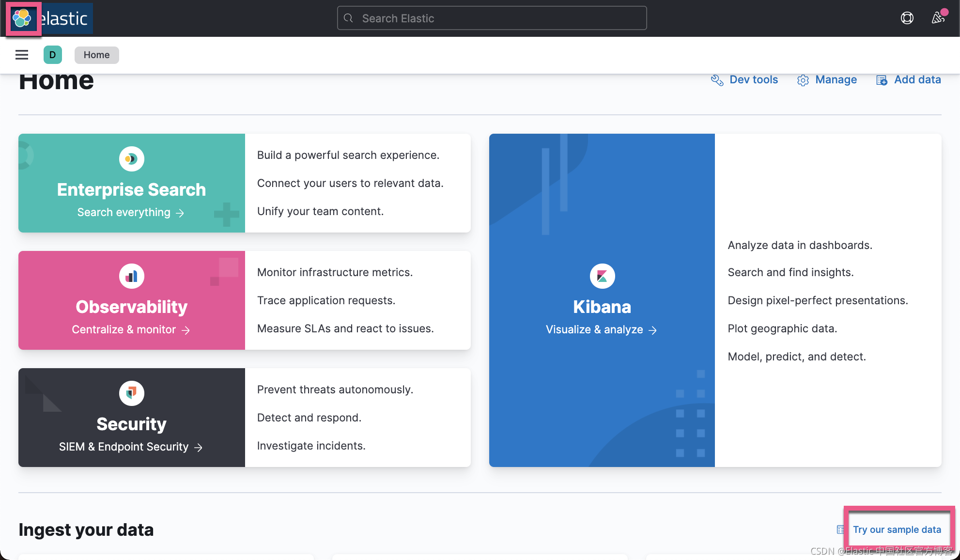The width and height of the screenshot is (960, 560).
Task: Click the D space avatar
Action: point(53,55)
